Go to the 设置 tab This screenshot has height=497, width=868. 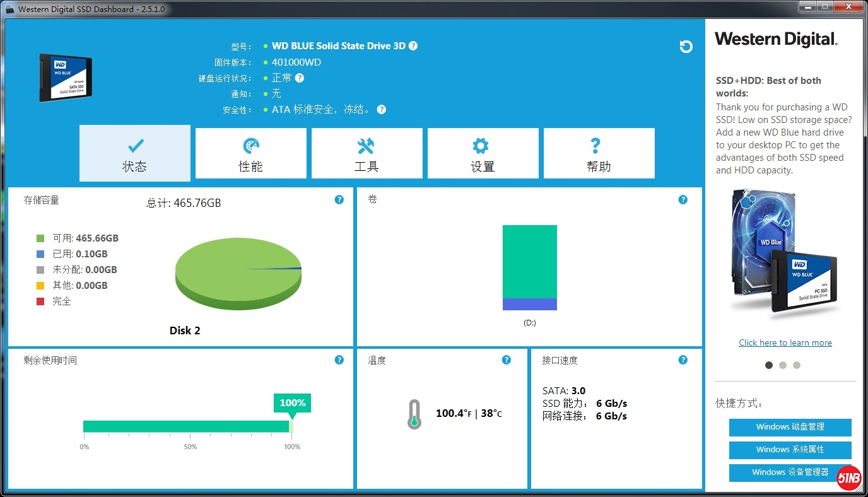483,154
